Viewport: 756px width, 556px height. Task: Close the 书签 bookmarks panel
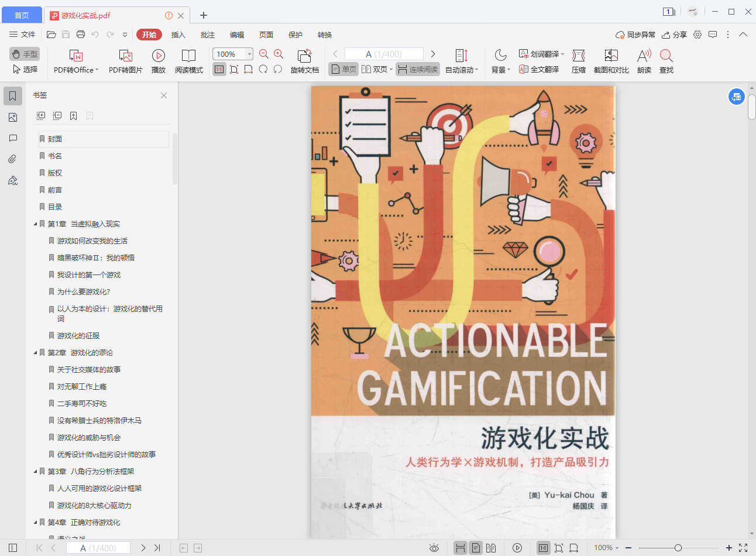coord(164,95)
